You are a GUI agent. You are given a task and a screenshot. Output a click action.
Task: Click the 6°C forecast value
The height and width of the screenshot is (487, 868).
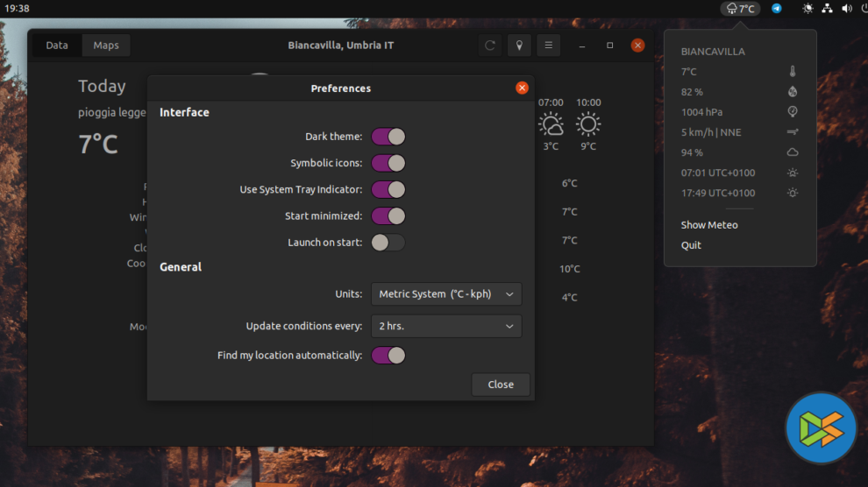click(570, 183)
